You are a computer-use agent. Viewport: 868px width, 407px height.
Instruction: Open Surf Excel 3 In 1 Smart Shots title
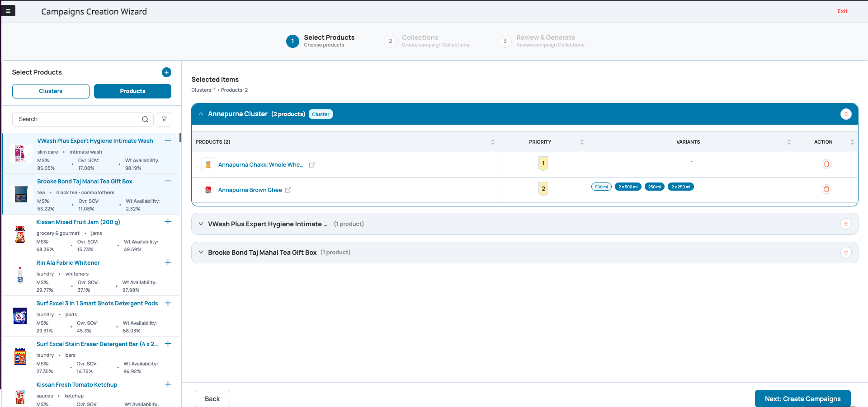click(97, 304)
